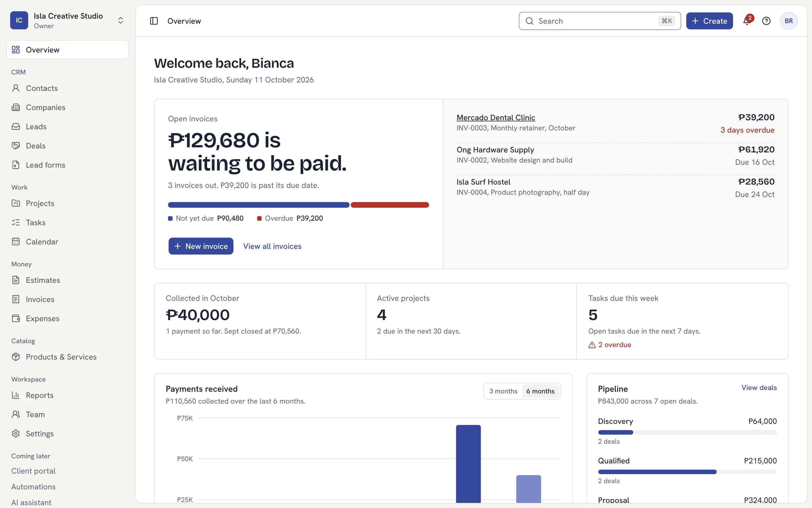Focus the Search field
The height and width of the screenshot is (508, 812).
(x=600, y=21)
